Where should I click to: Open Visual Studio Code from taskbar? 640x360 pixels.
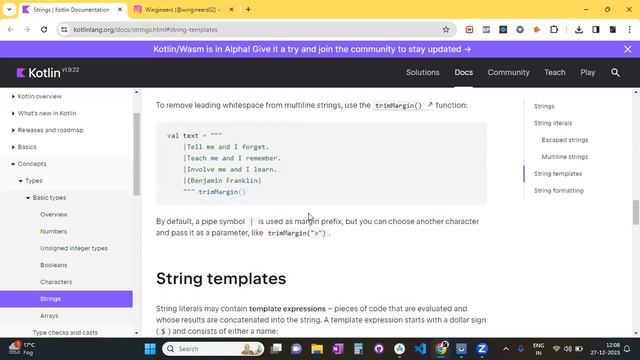420,349
